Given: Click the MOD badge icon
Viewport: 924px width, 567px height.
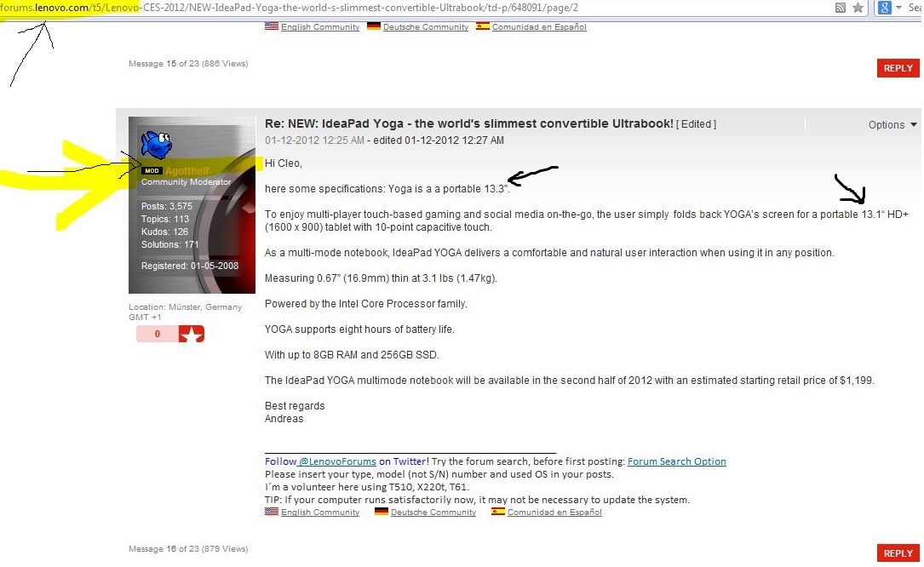Looking at the screenshot, I should pyautogui.click(x=152, y=171).
